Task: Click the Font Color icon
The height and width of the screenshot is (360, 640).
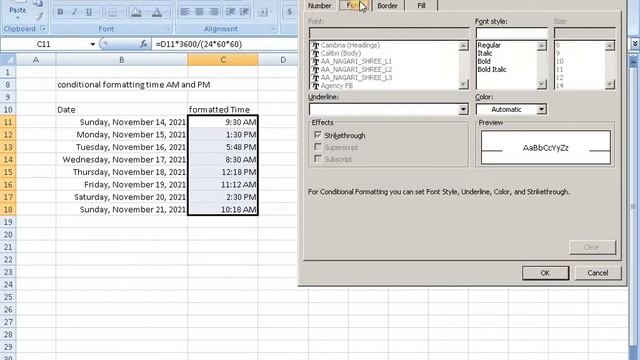Action: pos(157,12)
